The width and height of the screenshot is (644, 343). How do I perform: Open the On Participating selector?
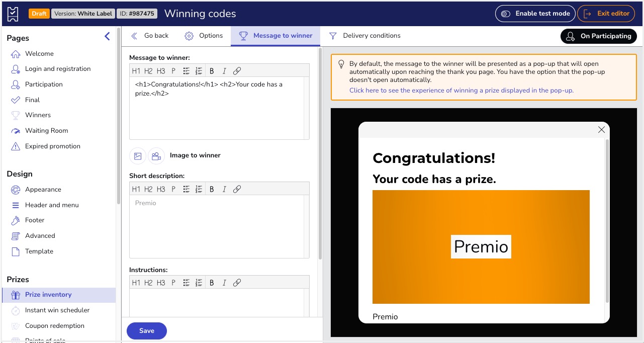point(598,36)
